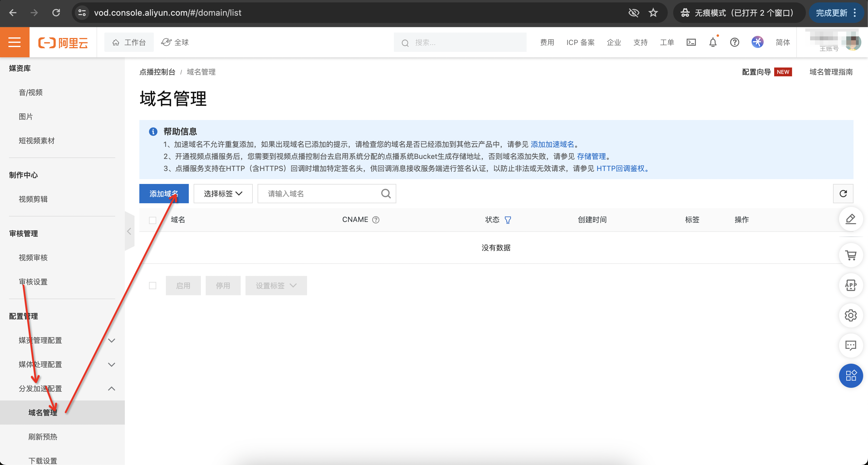Filter domains by status funnel icon
The image size is (868, 465).
point(508,220)
